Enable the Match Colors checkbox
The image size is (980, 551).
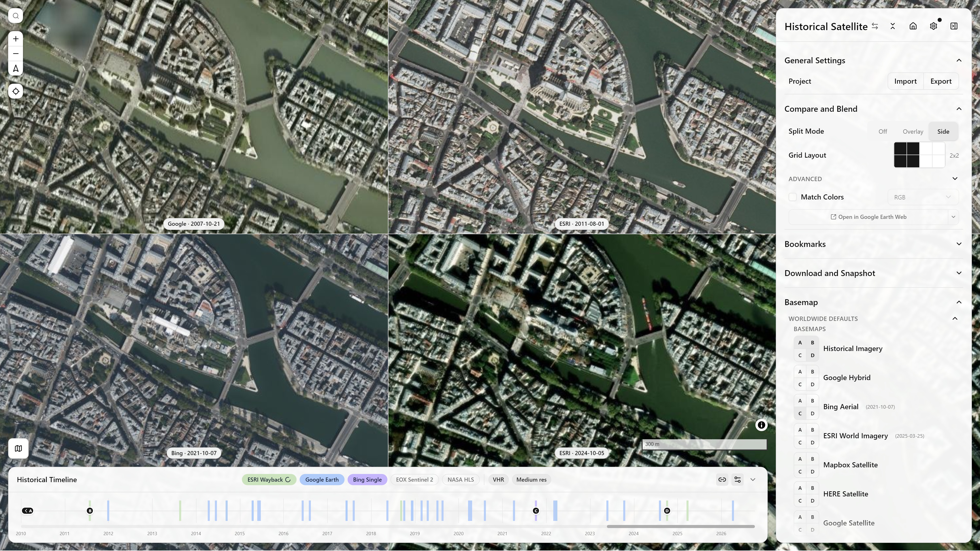792,197
